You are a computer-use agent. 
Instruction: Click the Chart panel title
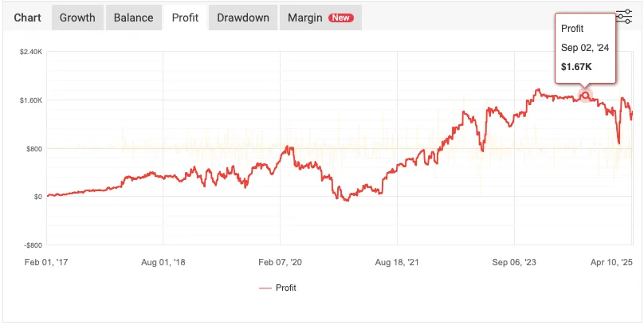(28, 18)
